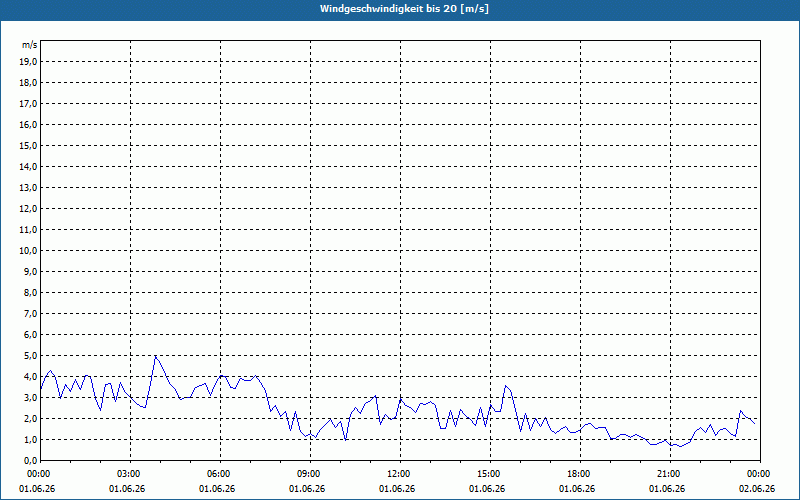Click the 21:00 time axis label
This screenshot has height=500, width=800.
[670, 474]
